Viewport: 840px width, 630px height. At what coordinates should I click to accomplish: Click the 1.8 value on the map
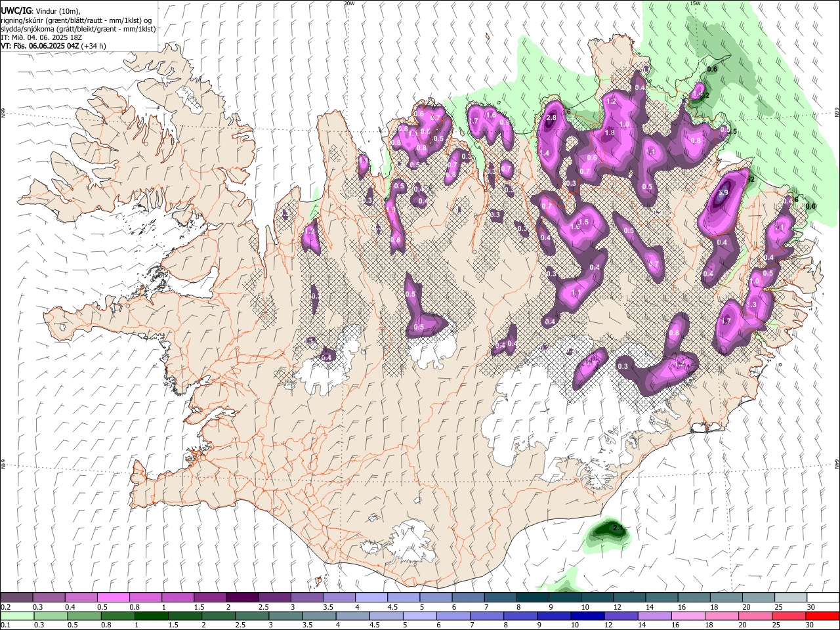(x=609, y=133)
